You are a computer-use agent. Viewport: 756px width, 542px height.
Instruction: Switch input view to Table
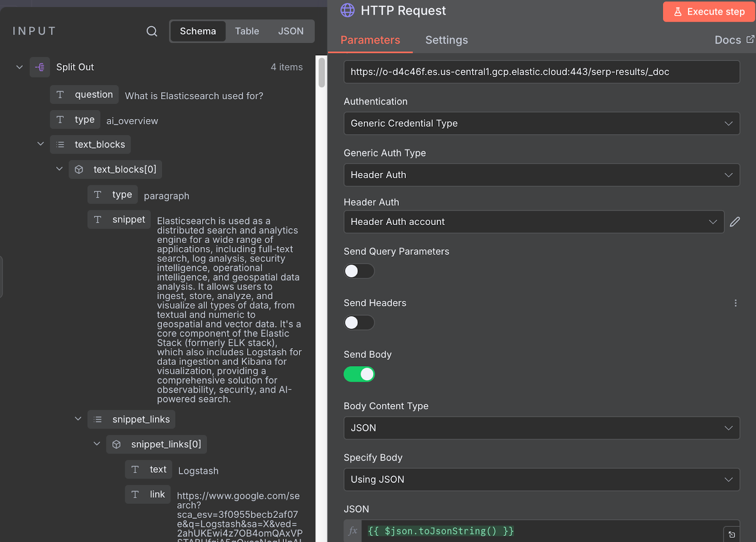coord(247,31)
